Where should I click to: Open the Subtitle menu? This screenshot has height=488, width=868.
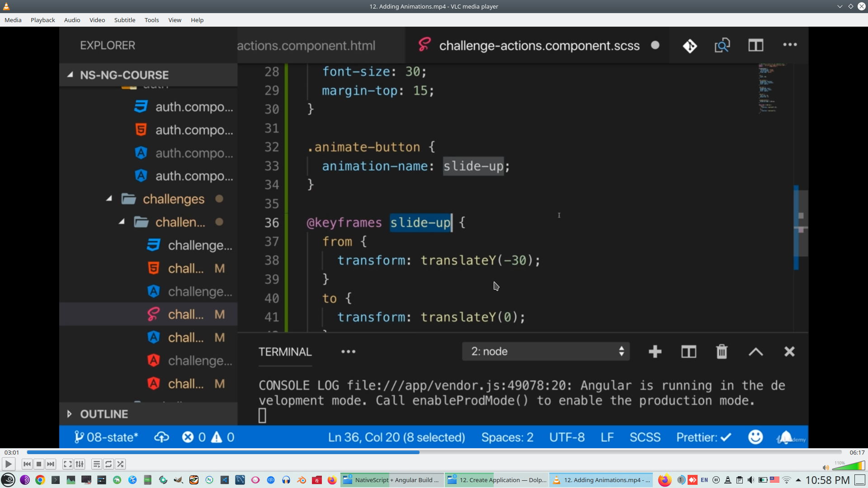[x=124, y=20]
